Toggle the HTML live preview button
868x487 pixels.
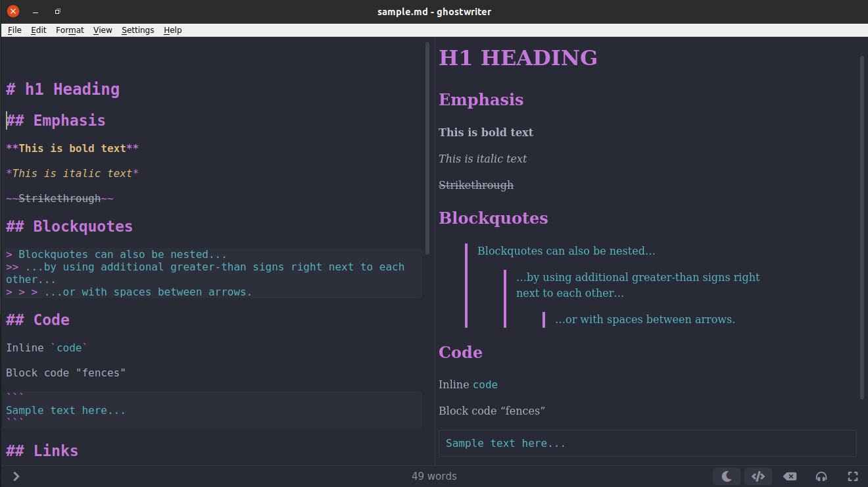pos(758,476)
